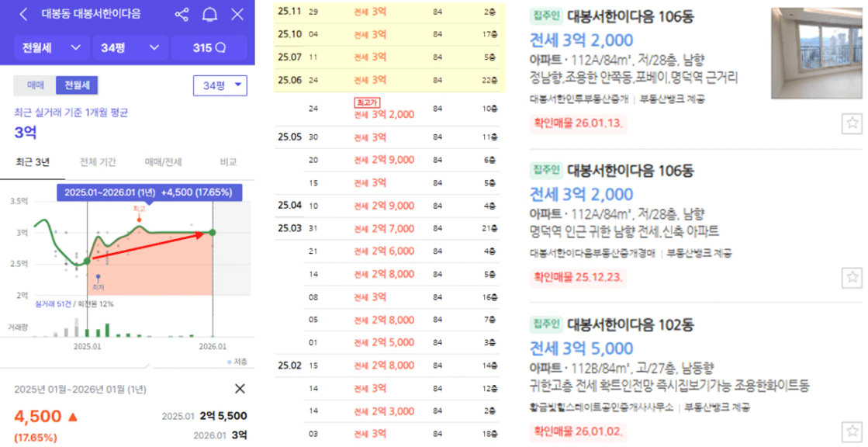Open the notification bell alert
The height and width of the screenshot is (447, 868).
coord(209,14)
